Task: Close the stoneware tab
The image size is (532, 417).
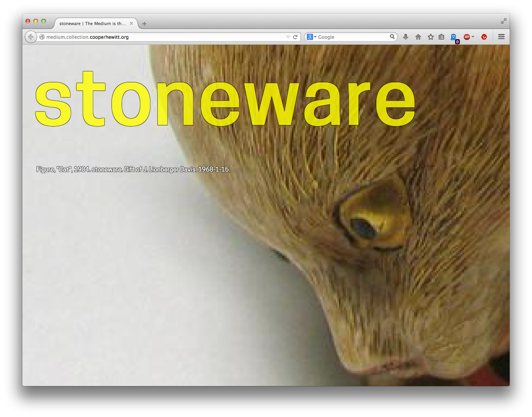Action: click(131, 24)
